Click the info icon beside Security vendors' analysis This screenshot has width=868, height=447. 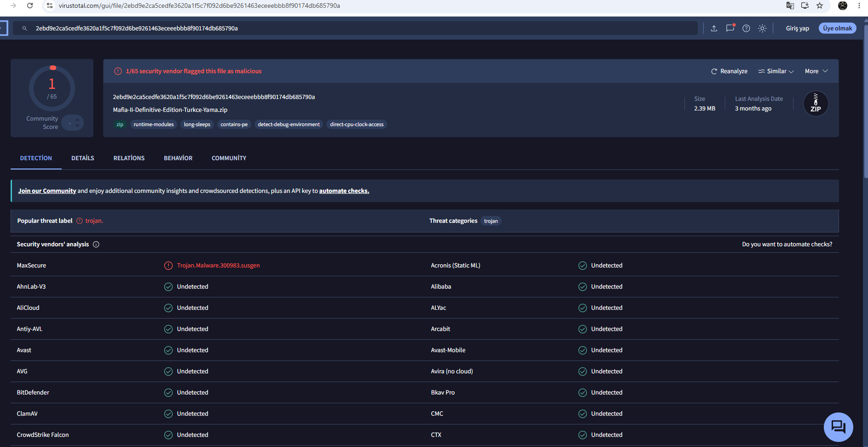pyautogui.click(x=96, y=244)
